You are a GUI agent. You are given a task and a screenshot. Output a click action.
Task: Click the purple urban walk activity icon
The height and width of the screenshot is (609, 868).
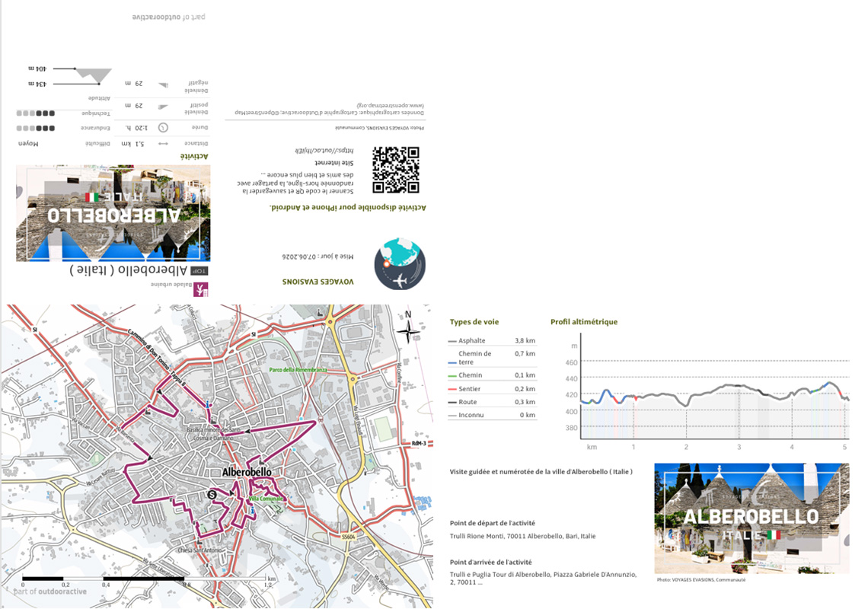coord(200,289)
